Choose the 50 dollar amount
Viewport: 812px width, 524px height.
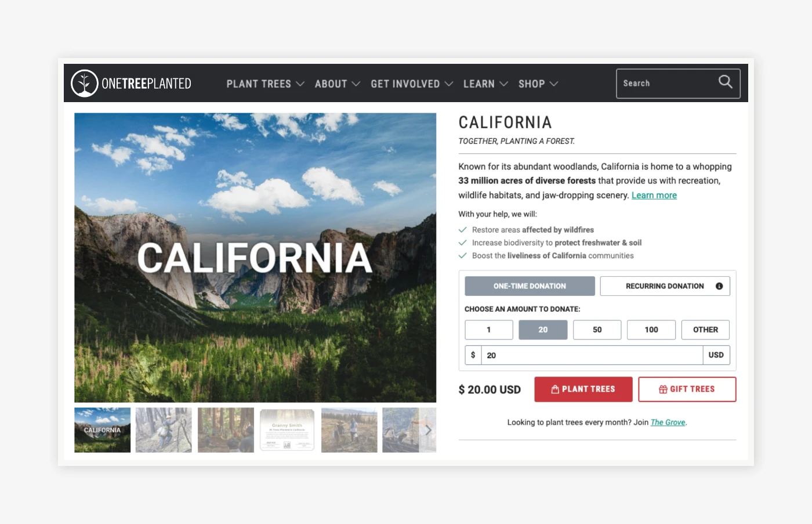pyautogui.click(x=597, y=330)
